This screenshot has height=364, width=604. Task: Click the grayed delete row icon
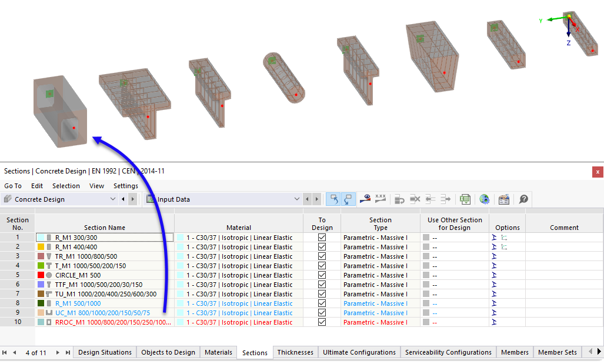click(x=415, y=199)
